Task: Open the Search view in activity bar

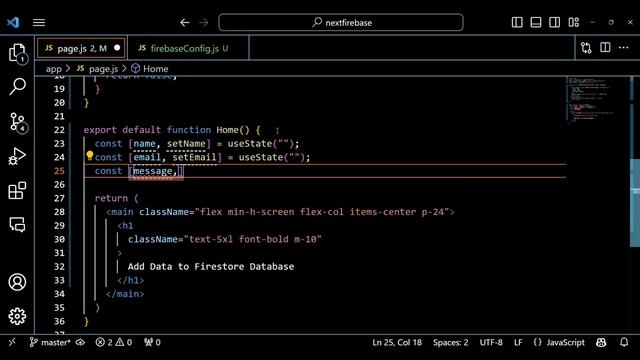Action: click(17, 86)
